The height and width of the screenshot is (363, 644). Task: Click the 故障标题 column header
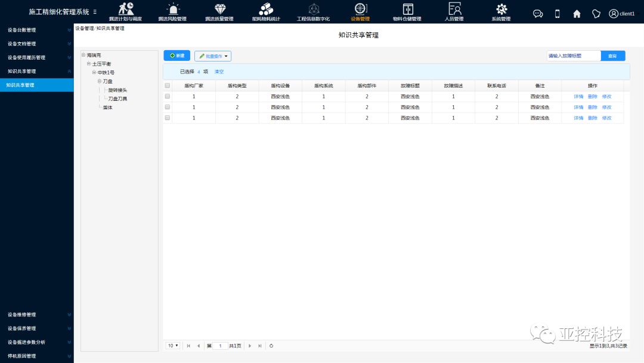410,85
